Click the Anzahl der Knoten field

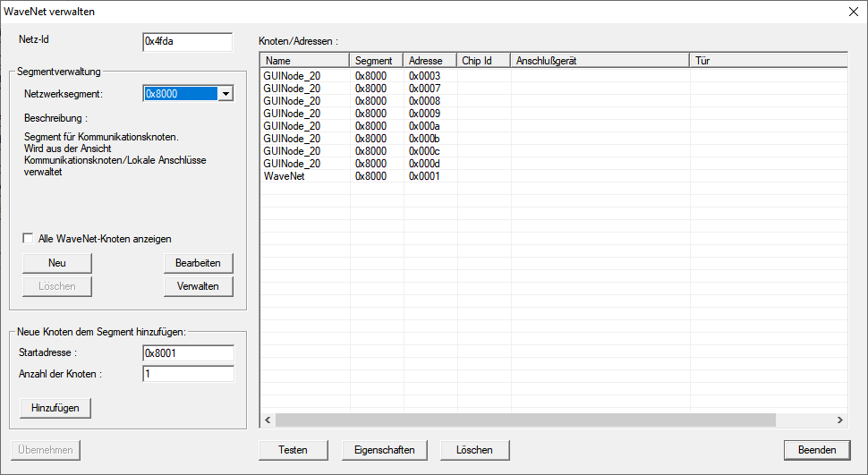click(x=188, y=374)
